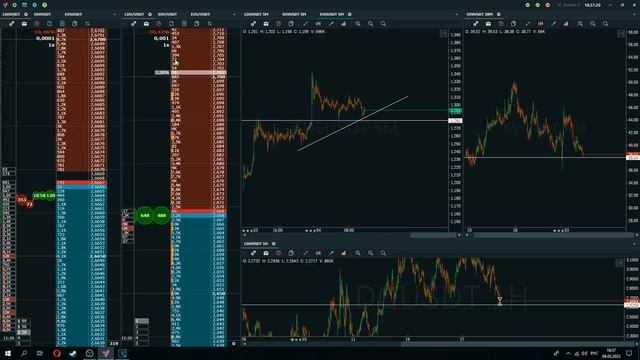Open settings gear next to EOSUSDT 5M tab

[x=349, y=14]
